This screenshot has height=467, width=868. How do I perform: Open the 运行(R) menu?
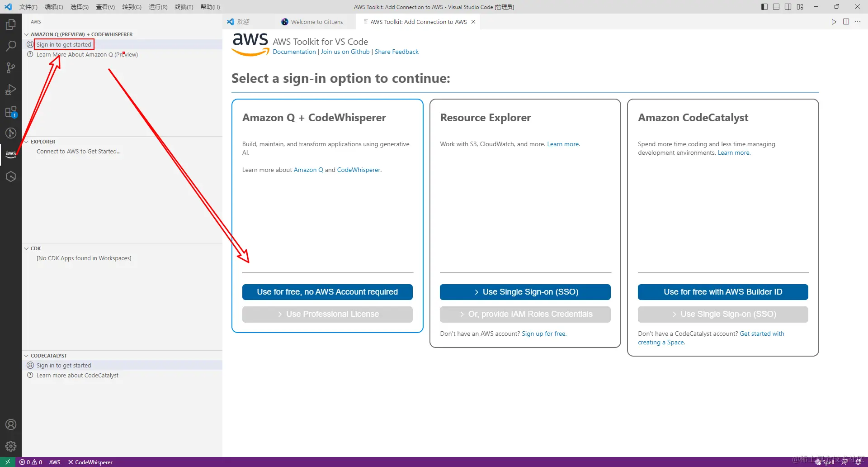click(x=158, y=7)
